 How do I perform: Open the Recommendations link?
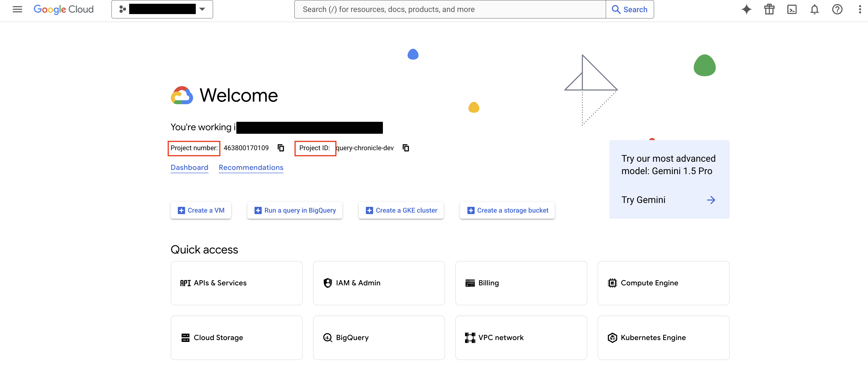click(251, 168)
